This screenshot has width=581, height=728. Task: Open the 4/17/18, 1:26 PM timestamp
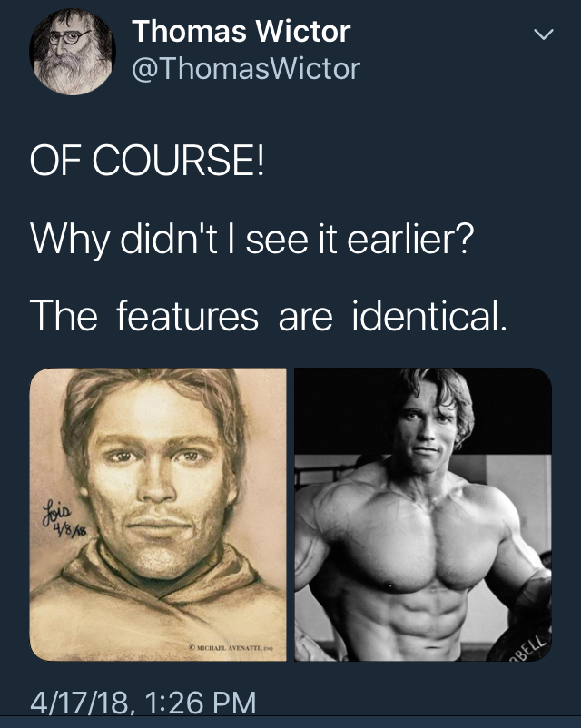143,702
